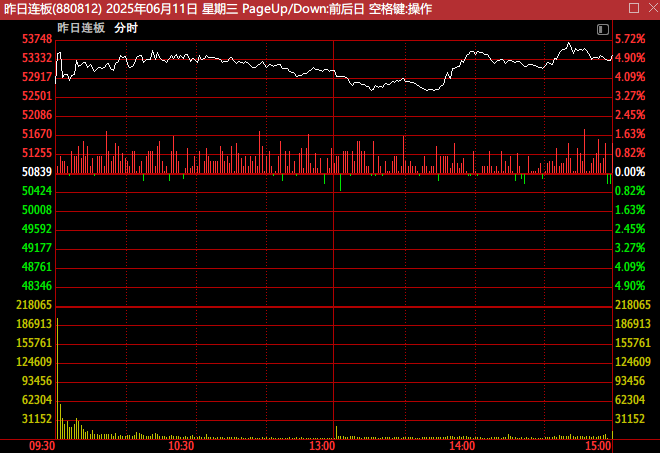The width and height of the screenshot is (660, 453).
Task: Click the red 4.90% percentage label
Action: [x=630, y=58]
